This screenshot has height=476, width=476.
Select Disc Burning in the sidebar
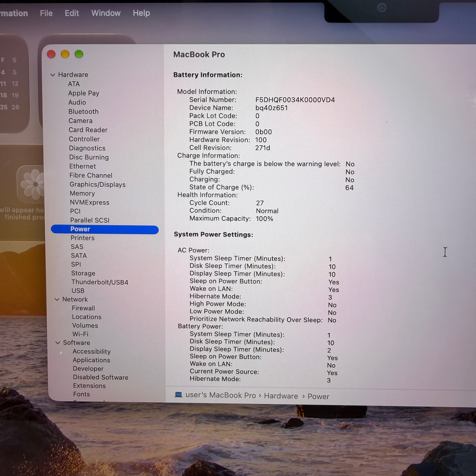pyautogui.click(x=89, y=157)
